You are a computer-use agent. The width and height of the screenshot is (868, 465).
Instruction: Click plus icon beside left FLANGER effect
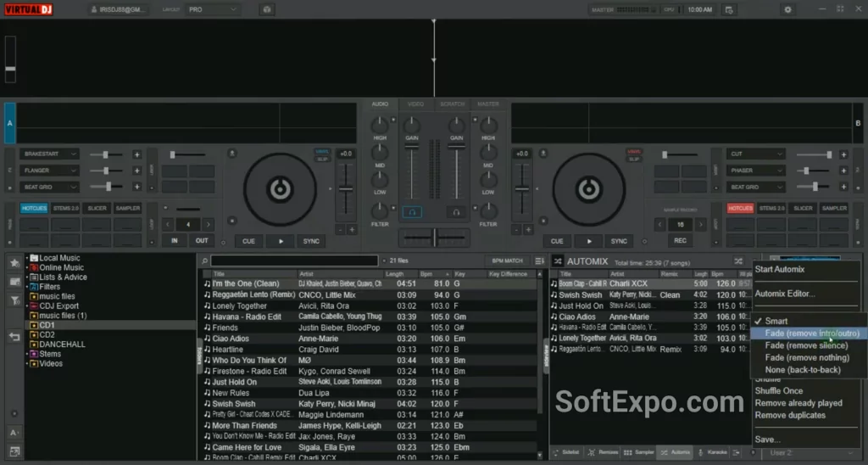pos(136,171)
